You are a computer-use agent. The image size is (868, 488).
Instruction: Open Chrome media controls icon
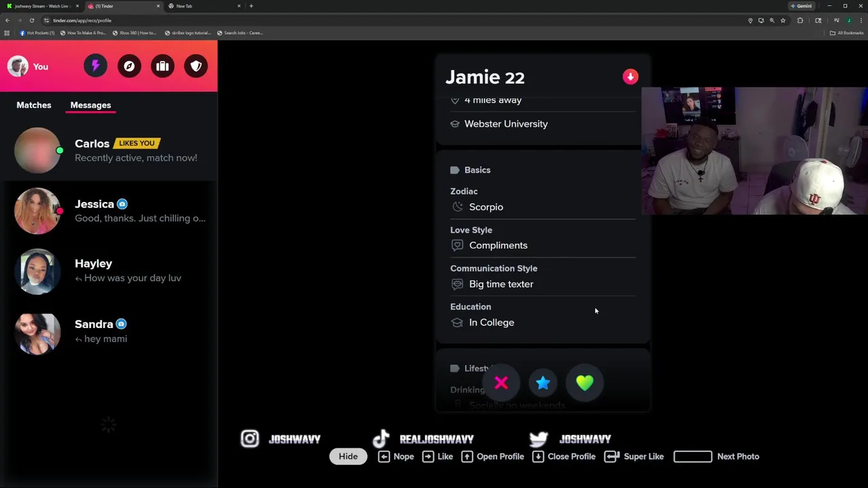tap(836, 20)
